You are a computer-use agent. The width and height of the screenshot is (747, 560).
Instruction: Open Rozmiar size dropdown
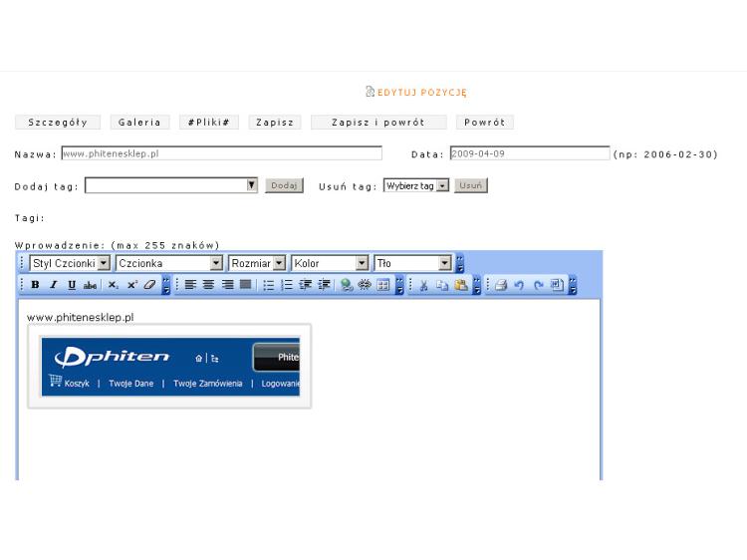click(x=257, y=263)
